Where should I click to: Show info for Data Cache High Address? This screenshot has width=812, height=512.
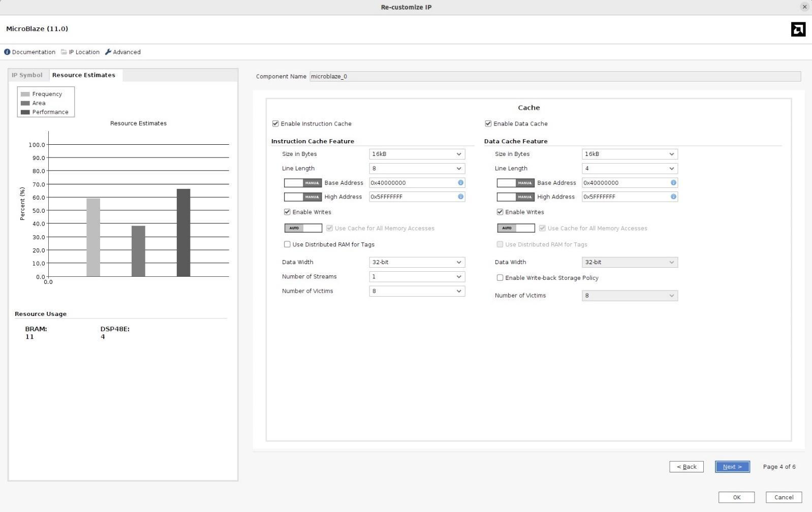pyautogui.click(x=673, y=197)
